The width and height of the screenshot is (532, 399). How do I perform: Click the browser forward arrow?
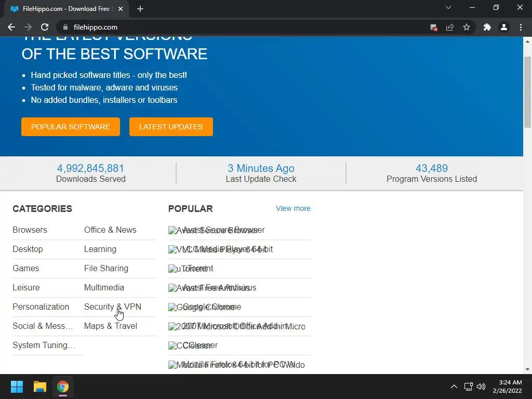click(x=28, y=27)
